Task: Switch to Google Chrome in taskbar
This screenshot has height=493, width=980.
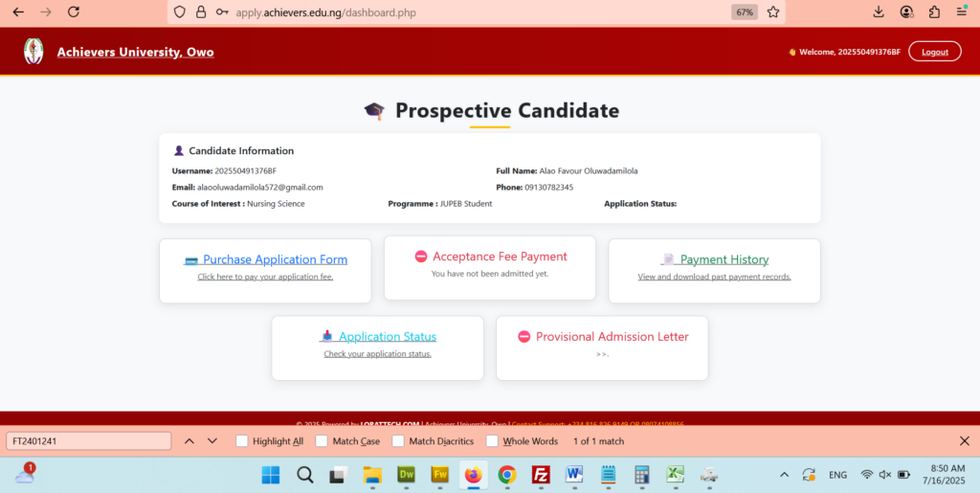Action: point(507,475)
